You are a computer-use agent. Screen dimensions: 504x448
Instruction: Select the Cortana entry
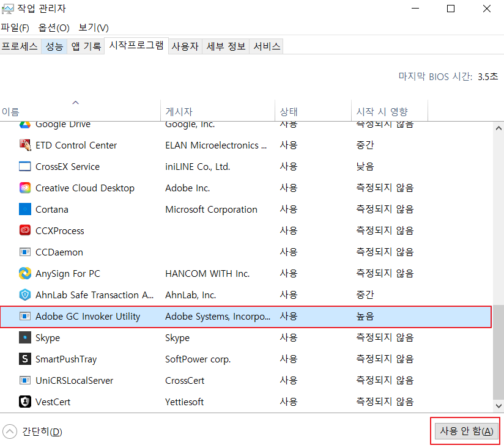[x=52, y=210]
